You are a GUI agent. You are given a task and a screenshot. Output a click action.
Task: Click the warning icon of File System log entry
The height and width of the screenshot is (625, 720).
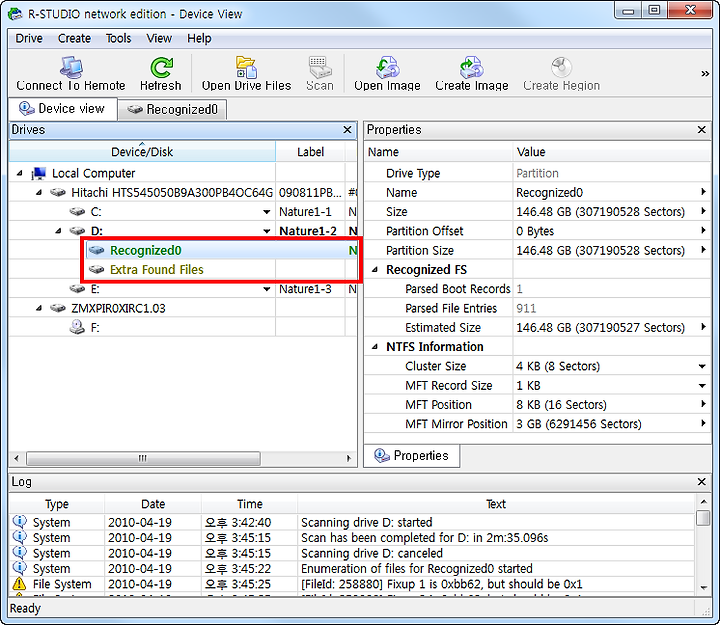[19, 584]
